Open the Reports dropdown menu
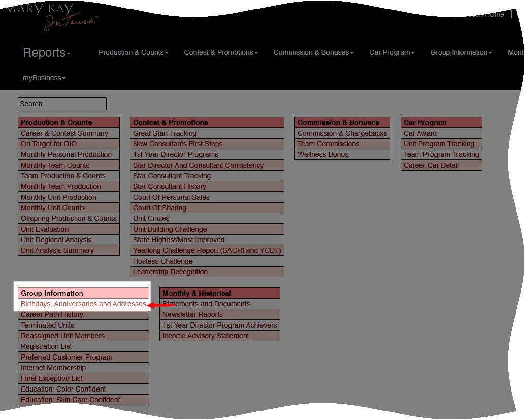Screen dimensions: 525x420 click(x=47, y=53)
